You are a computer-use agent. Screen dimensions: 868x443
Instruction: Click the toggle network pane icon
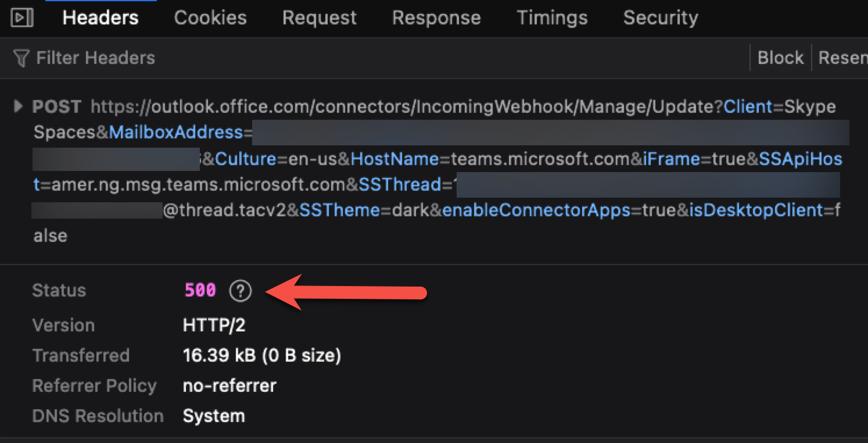[21, 17]
